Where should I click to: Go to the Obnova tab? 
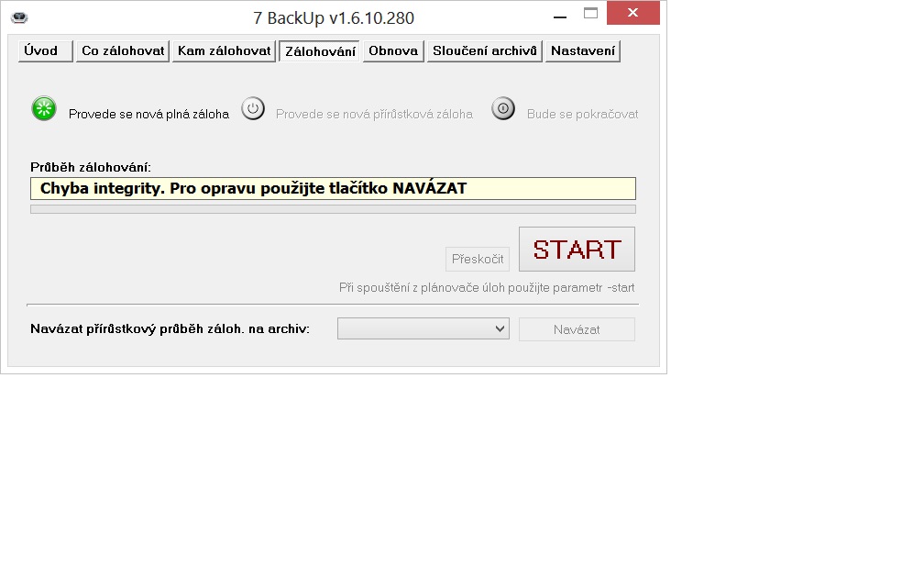393,51
